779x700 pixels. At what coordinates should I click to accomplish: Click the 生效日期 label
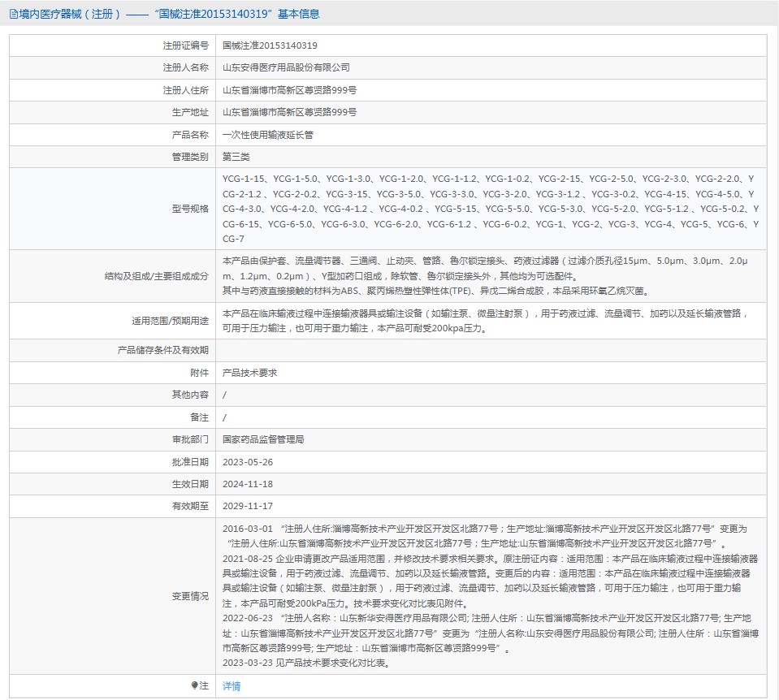(x=190, y=484)
